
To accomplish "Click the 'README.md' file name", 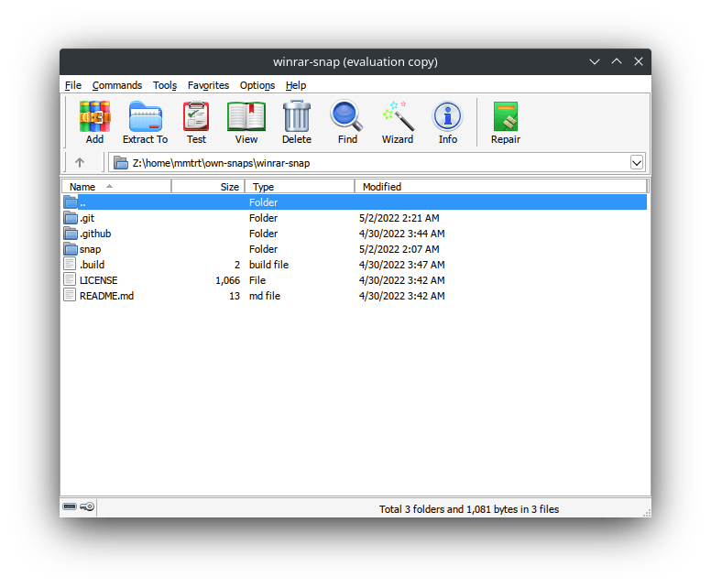I will click(106, 296).
